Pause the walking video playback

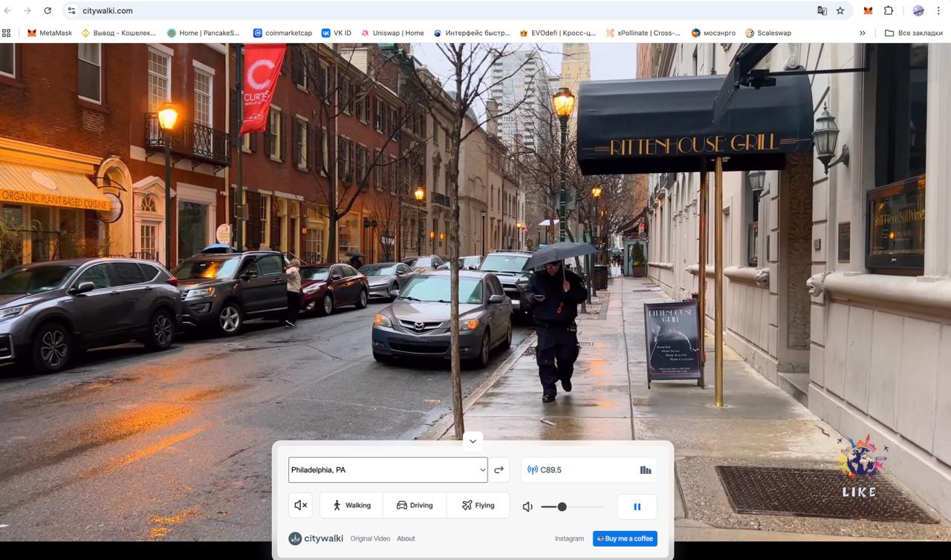tap(637, 506)
